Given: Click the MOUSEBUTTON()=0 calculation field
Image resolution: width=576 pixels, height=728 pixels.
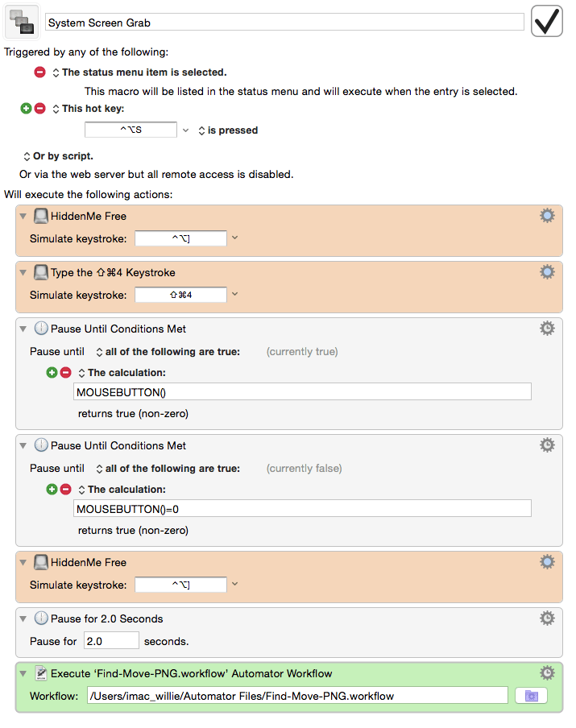Looking at the screenshot, I should (302, 508).
